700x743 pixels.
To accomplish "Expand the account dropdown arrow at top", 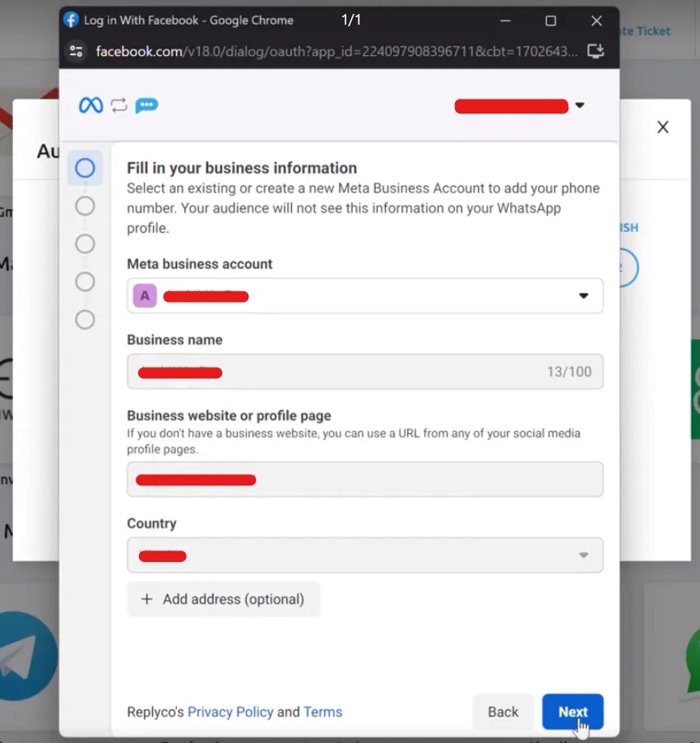I will [x=580, y=105].
